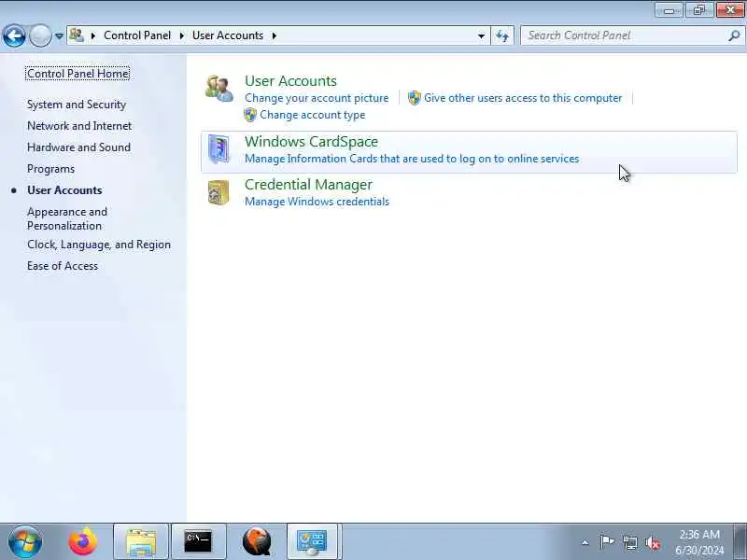This screenshot has height=560, width=747.
Task: Expand the root arrow before Control Panel
Action: point(93,35)
